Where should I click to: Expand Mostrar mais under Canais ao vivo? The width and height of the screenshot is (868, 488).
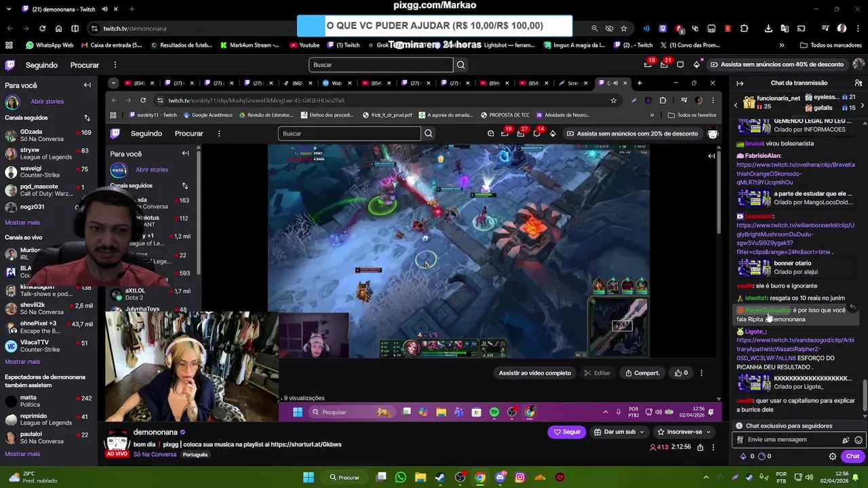tap(22, 361)
